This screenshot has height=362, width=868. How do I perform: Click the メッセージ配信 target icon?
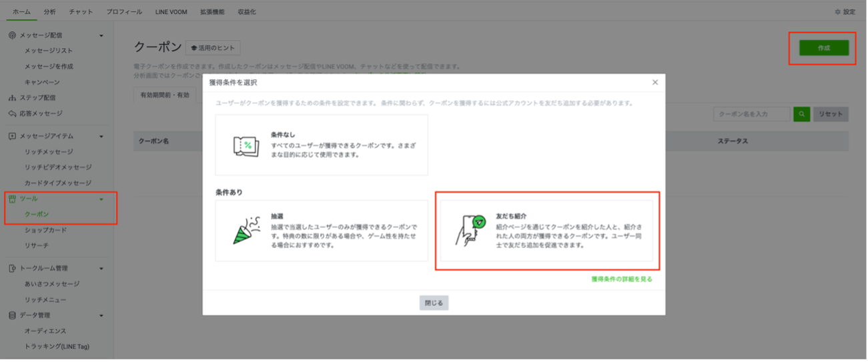point(12,35)
